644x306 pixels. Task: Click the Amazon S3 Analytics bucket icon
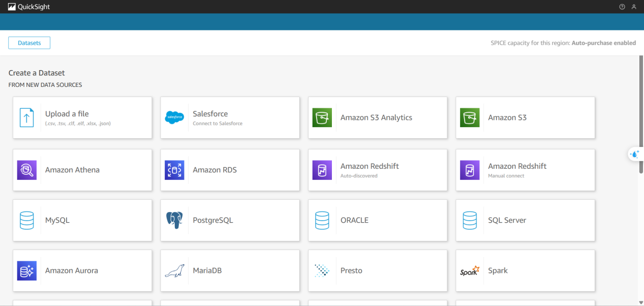tap(322, 117)
